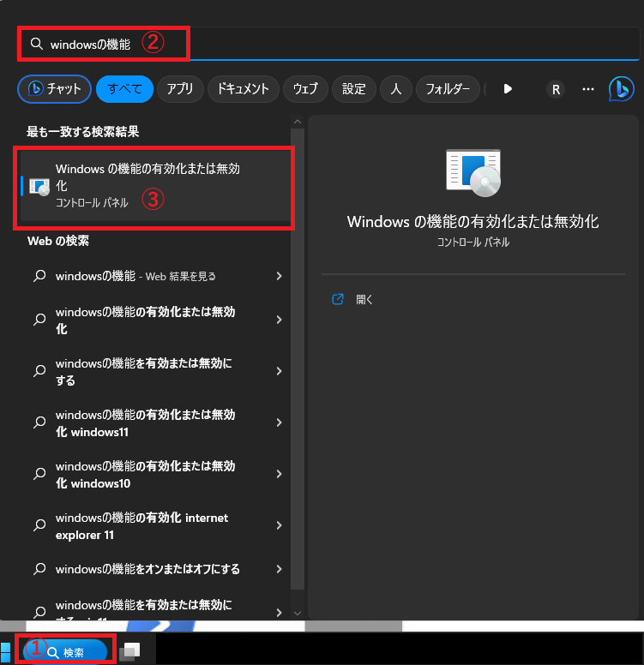Open the Windows の機能の有効化または無効化 best match

(154, 186)
